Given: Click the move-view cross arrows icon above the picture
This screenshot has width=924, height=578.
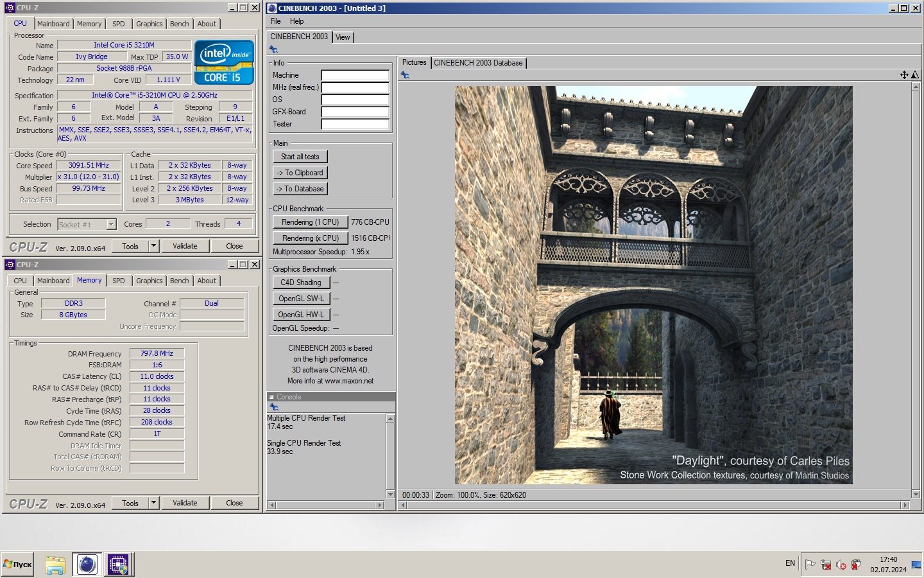Looking at the screenshot, I should pyautogui.click(x=904, y=75).
